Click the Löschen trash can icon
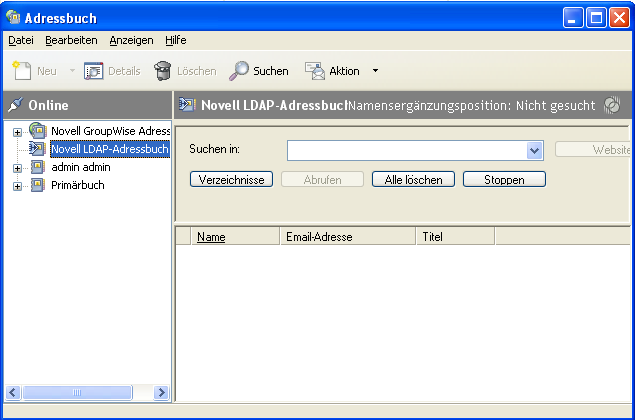The image size is (635, 420). click(162, 71)
